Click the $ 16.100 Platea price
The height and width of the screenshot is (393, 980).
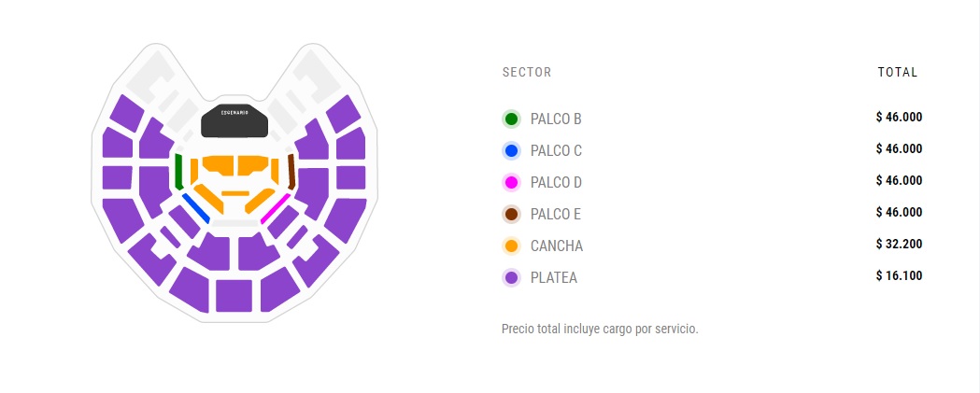point(899,275)
